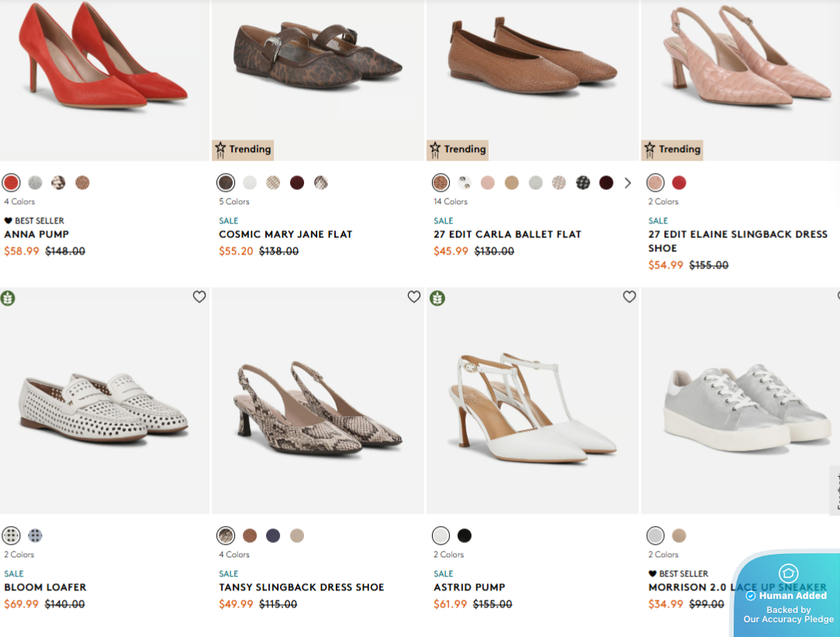Click the $45.99 Carla Ballet Flat price

451,251
